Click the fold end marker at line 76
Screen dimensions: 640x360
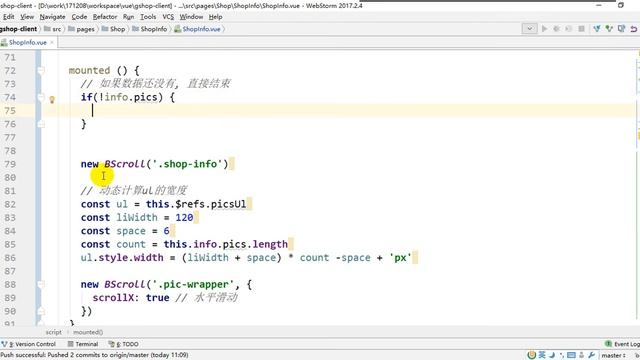[x=41, y=124]
